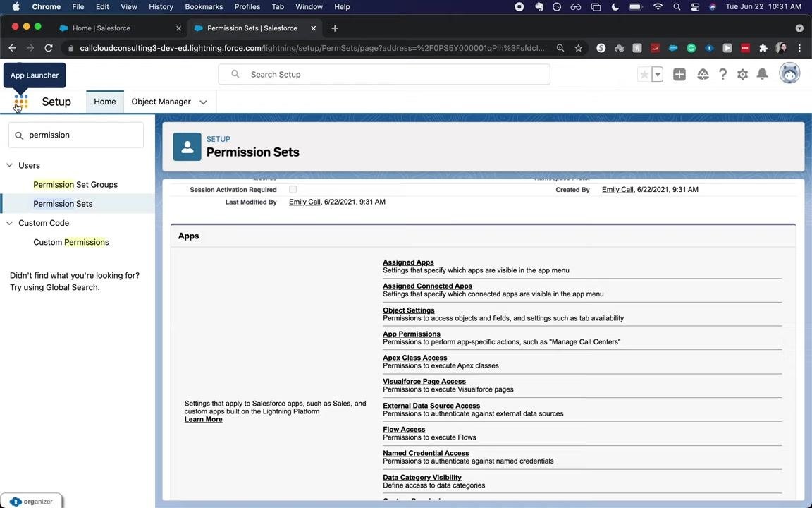812x508 pixels.
Task: Close the Home | Salesforce browser tab
Action: [x=178, y=28]
